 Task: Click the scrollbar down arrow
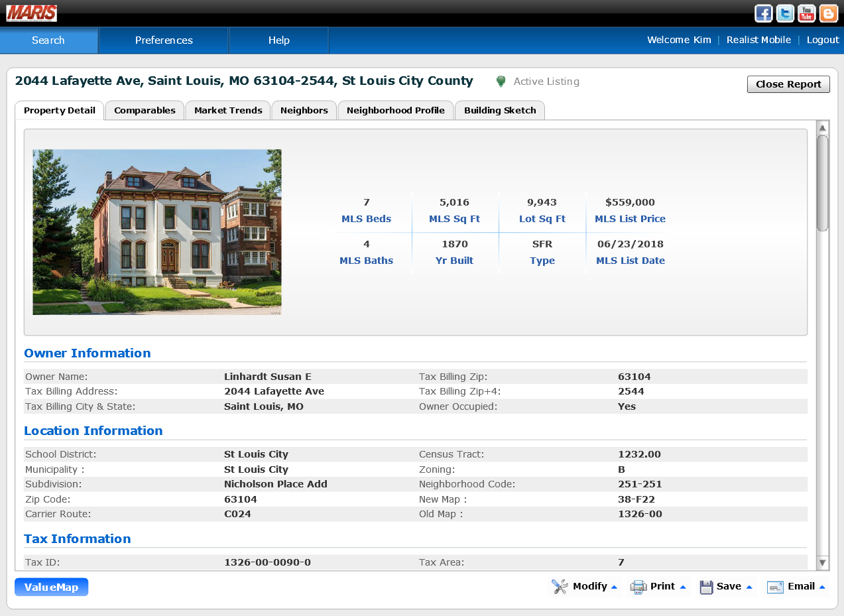click(x=823, y=563)
